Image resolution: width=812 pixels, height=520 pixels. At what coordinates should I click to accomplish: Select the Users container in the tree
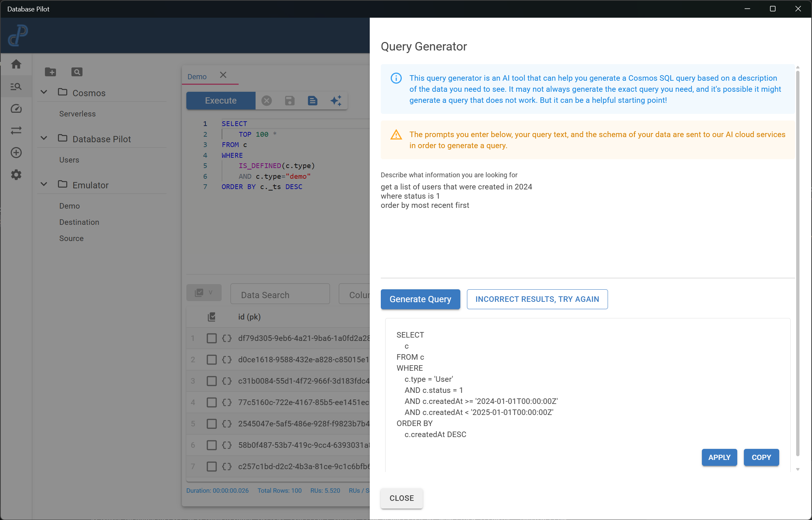[69, 160]
